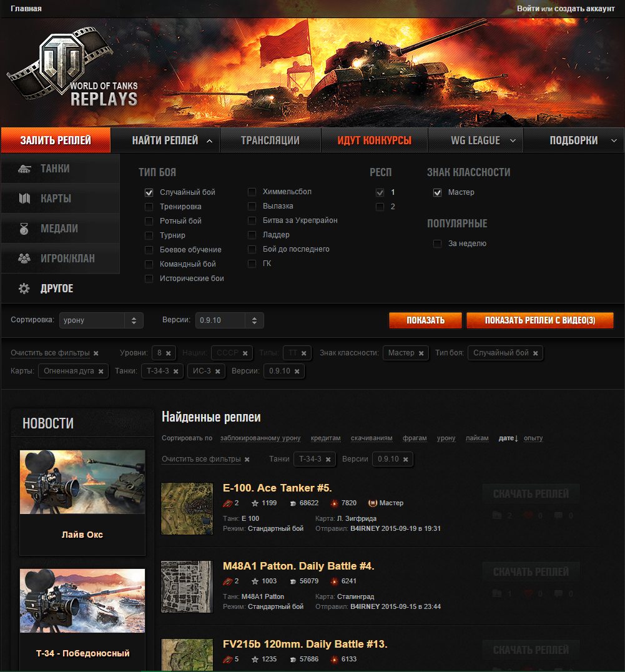Screen dimensions: 625x672
Task: Remove the Огненная дуга map filter
Action: click(101, 371)
